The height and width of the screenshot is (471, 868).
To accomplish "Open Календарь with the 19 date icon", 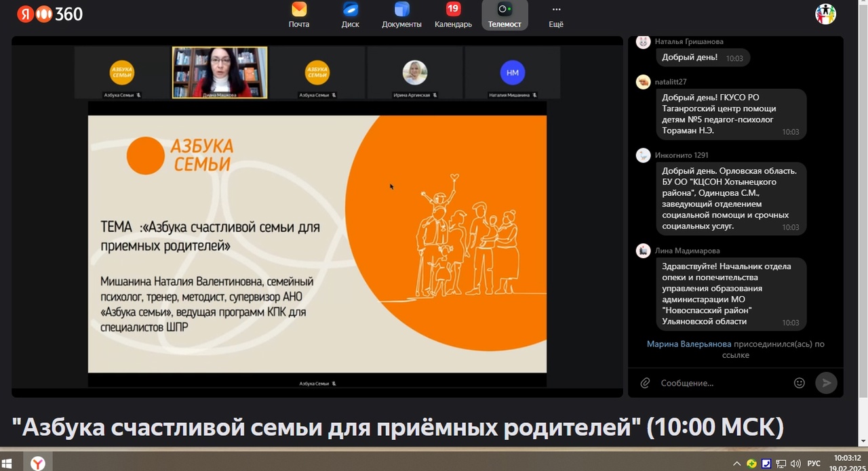I will tap(453, 15).
